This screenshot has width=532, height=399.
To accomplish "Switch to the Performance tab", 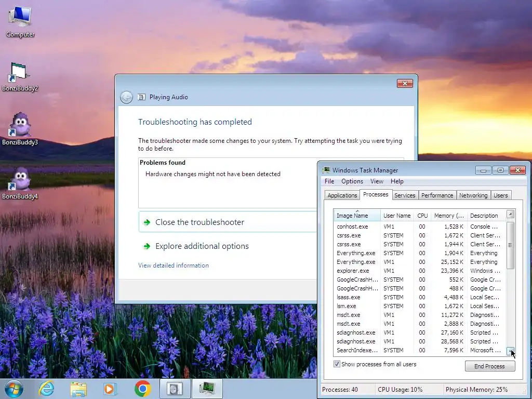I will click(x=437, y=195).
